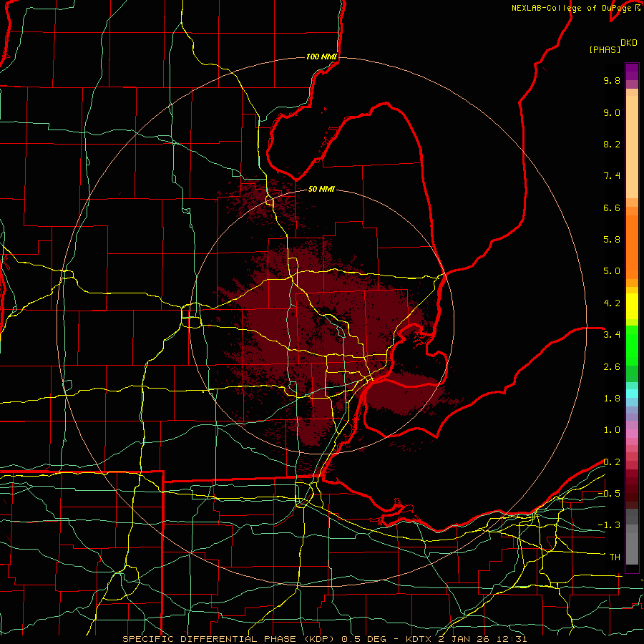Screen dimensions: 644x644
Task: Click the 4.2 scale value
Action: pyautogui.click(x=612, y=303)
